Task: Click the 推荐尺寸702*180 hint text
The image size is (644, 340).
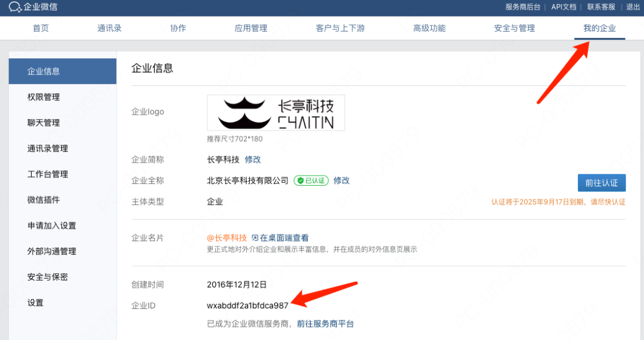Action: click(x=234, y=139)
